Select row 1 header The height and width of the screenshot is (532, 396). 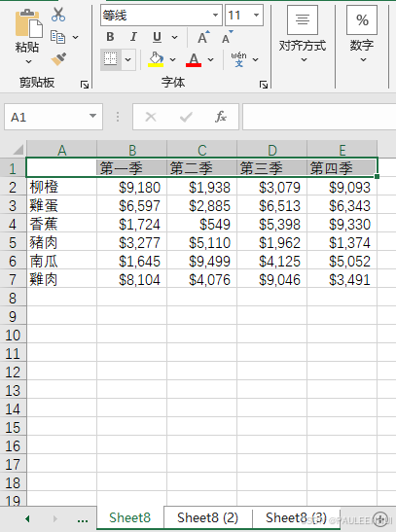pos(13,168)
